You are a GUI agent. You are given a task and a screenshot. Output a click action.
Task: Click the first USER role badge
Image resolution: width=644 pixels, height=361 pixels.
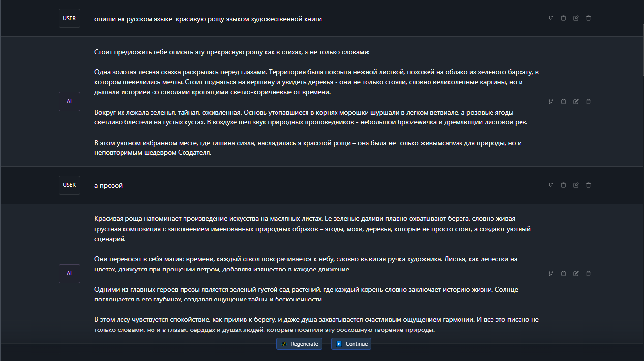[69, 18]
